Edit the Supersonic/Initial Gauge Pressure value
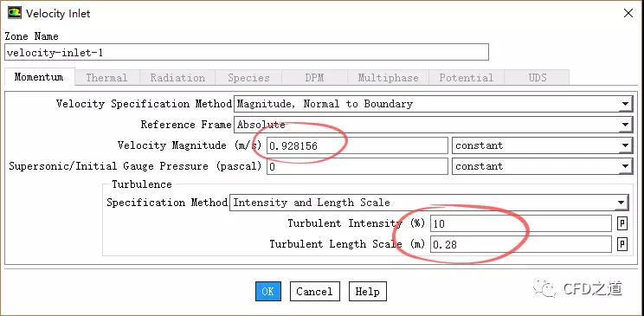 [357, 166]
